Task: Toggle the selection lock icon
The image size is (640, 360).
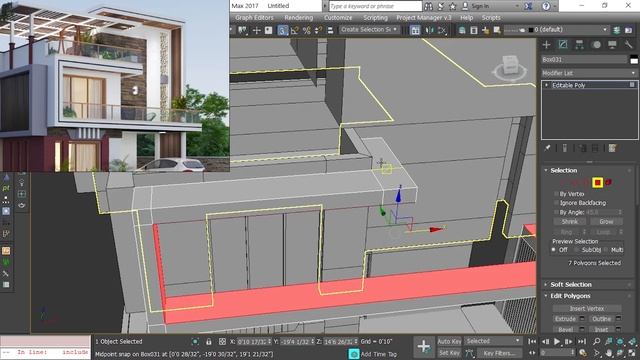Action: [x=209, y=342]
